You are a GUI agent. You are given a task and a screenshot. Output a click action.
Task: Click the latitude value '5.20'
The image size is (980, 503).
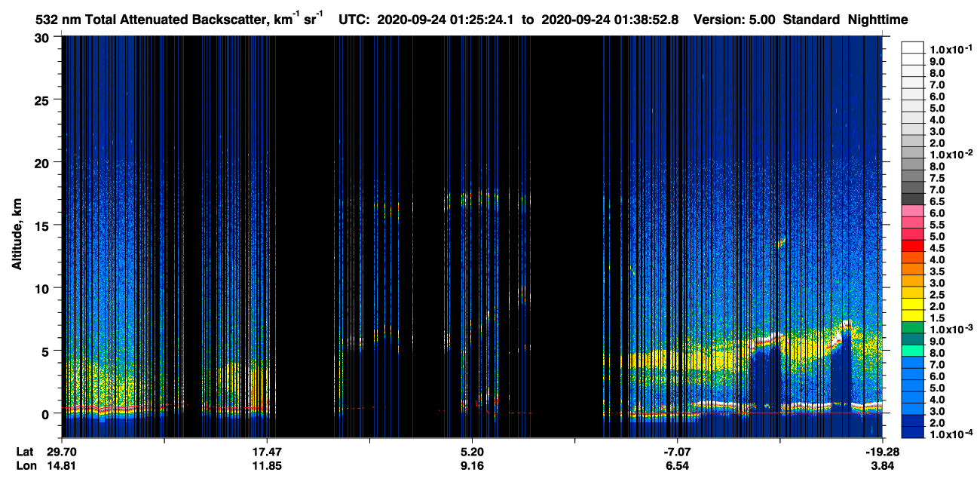point(472,452)
